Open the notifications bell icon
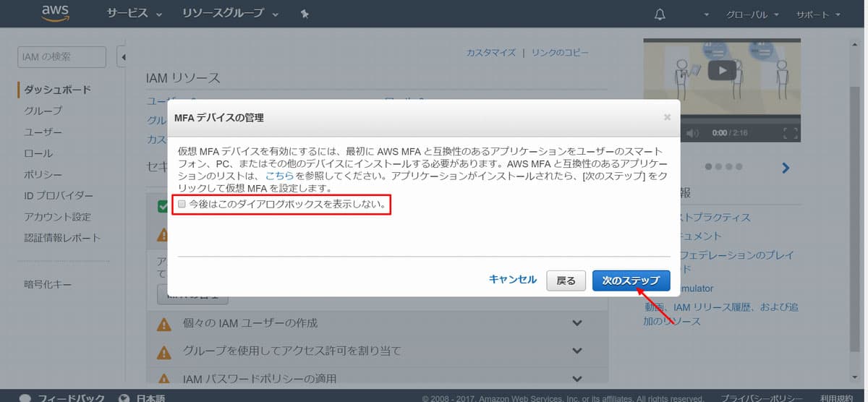The height and width of the screenshot is (402, 868). click(x=660, y=14)
